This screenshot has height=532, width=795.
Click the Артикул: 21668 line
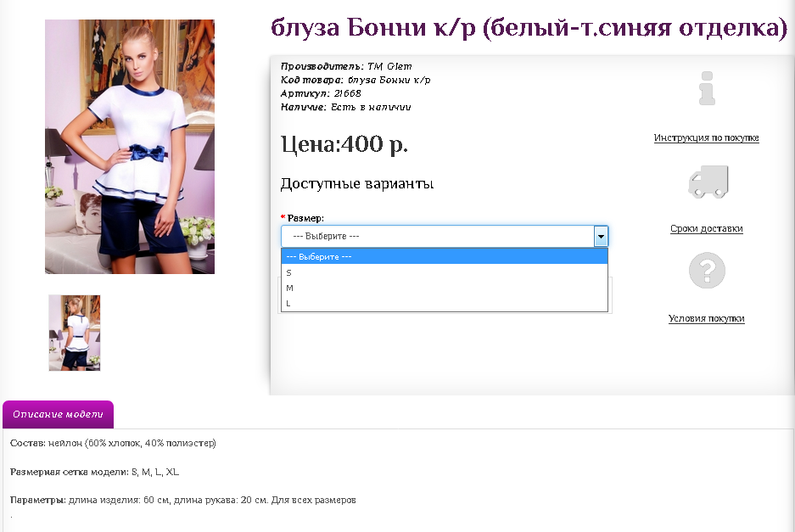pyautogui.click(x=321, y=93)
